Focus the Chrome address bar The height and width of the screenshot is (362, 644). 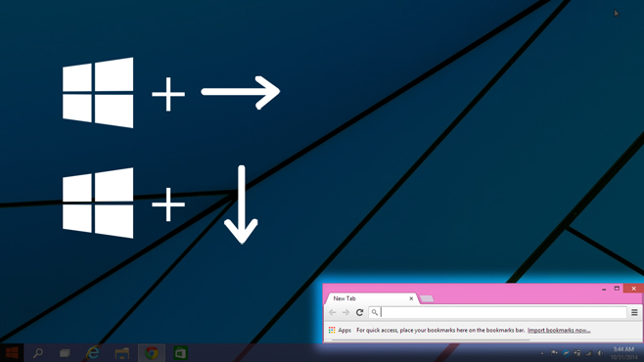(498, 312)
